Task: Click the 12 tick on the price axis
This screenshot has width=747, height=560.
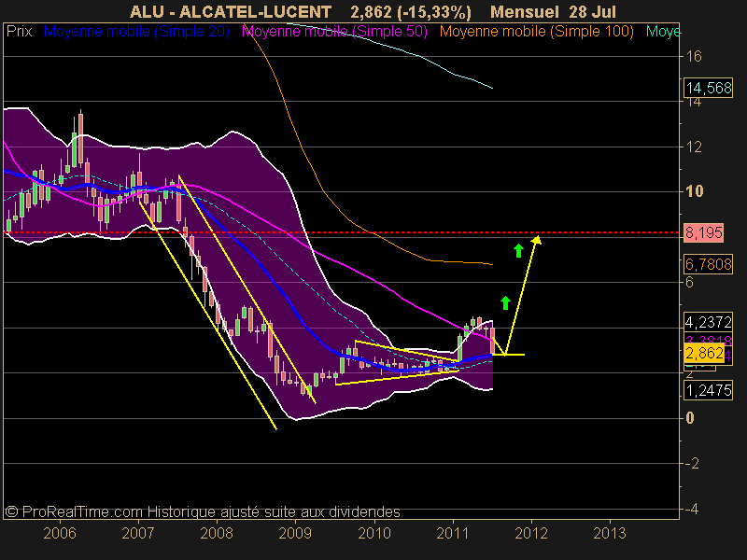Action: 694,147
